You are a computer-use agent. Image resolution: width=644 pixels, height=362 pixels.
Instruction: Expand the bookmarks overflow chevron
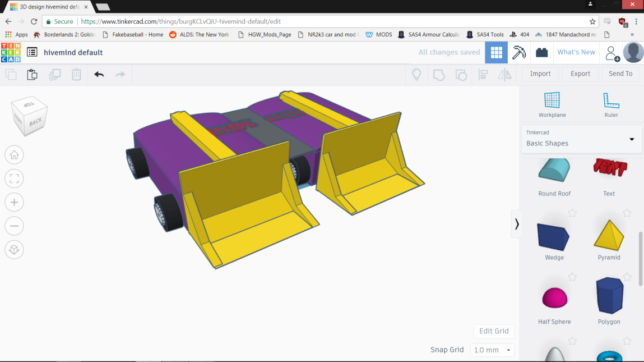pos(632,35)
